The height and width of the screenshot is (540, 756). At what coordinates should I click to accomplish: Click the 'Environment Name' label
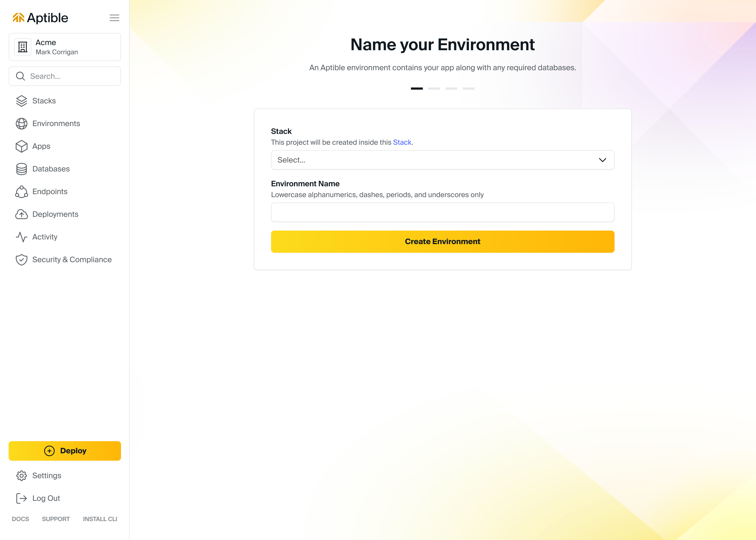click(x=305, y=184)
